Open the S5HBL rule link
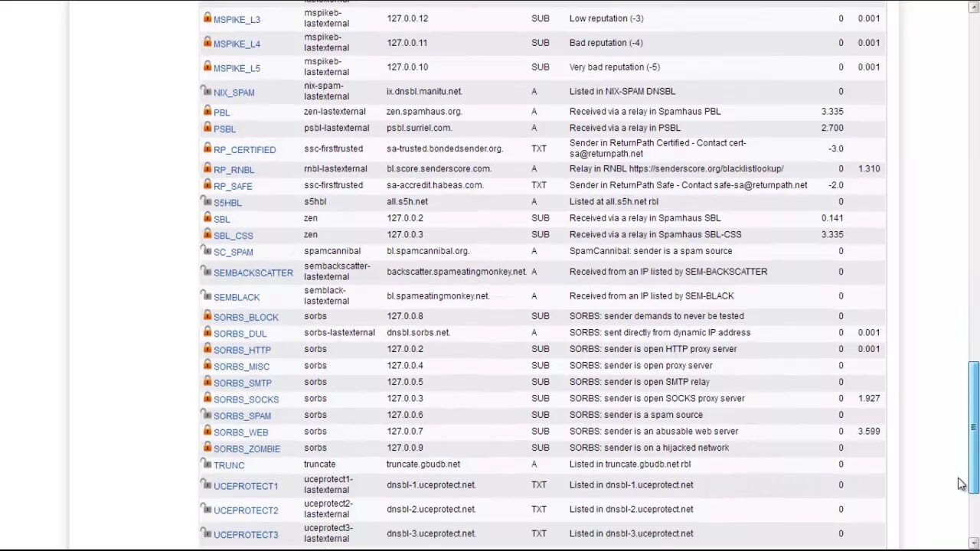 227,203
